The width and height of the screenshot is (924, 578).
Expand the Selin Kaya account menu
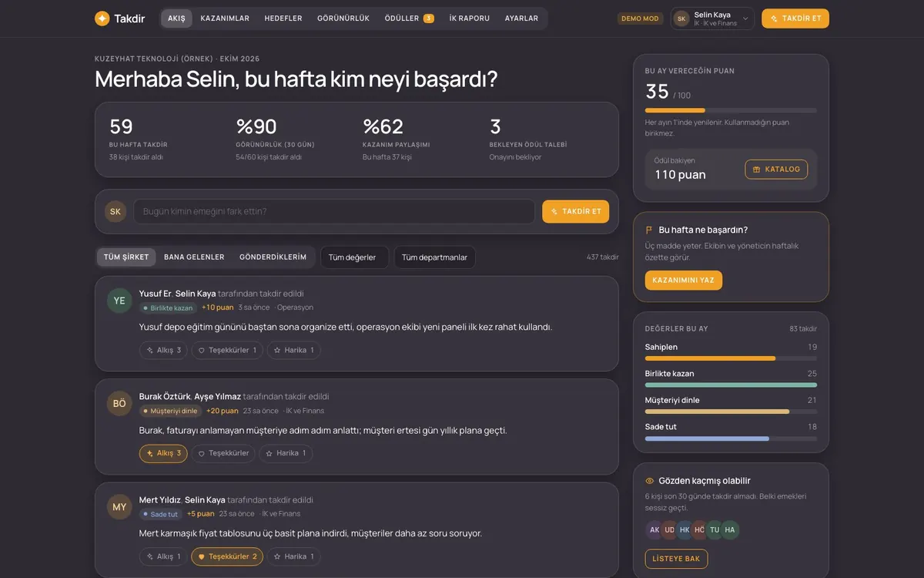pyautogui.click(x=712, y=18)
